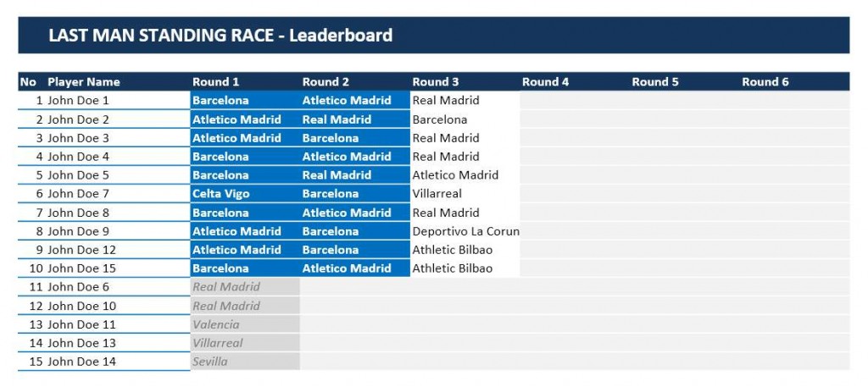Click John Doe 13's Villarreal cell
This screenshot has height=387, width=868.
(245, 343)
